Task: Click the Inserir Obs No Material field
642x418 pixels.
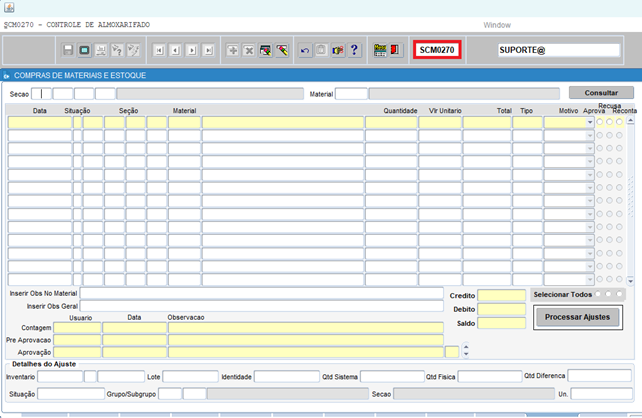Action: [x=262, y=293]
